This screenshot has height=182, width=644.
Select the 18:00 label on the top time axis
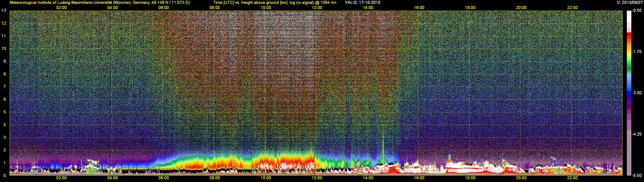point(470,8)
